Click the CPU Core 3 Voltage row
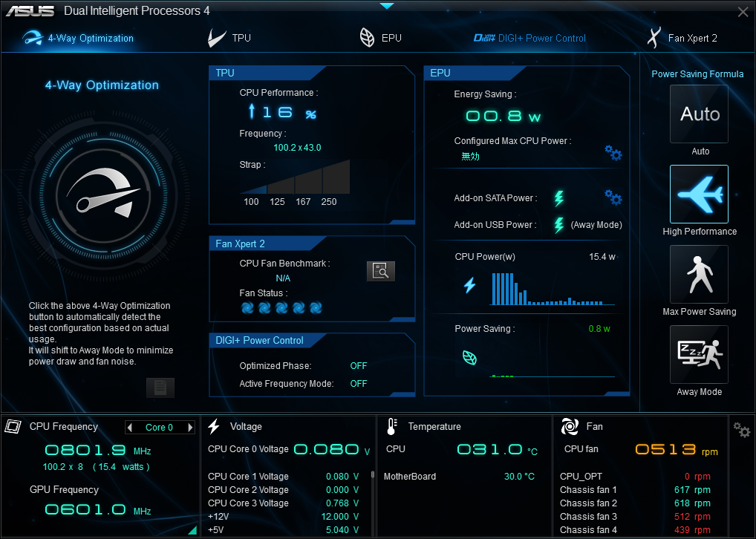Screen dimensions: 756x539 pyautogui.click(x=284, y=503)
